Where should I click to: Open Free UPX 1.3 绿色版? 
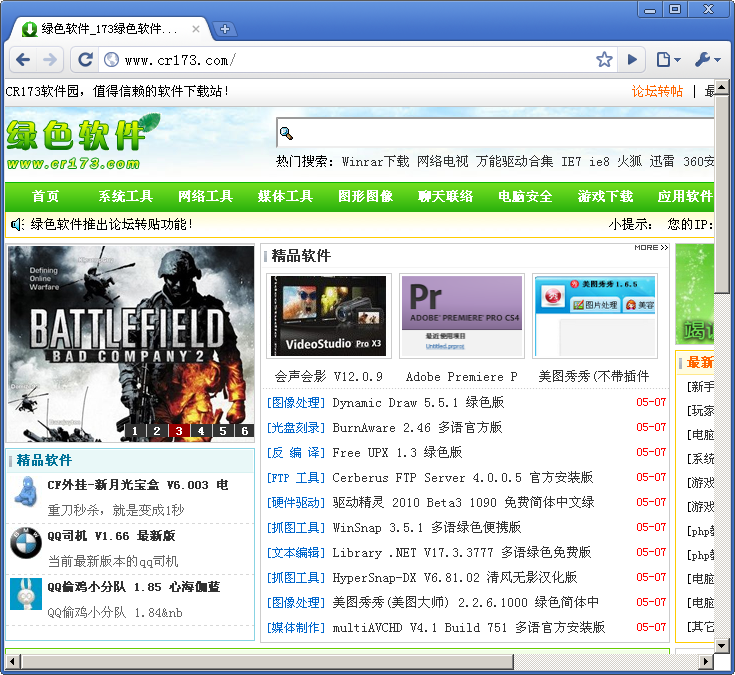[397, 452]
